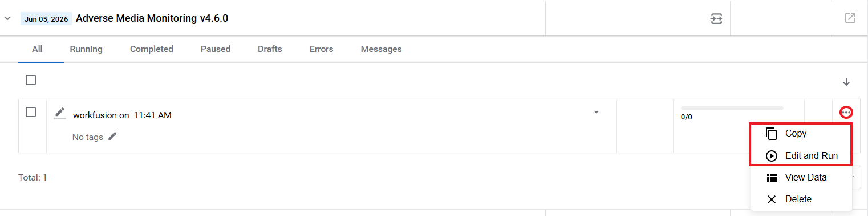Check the workfusion row checkbox
This screenshot has width=868, height=216.
(x=31, y=112)
